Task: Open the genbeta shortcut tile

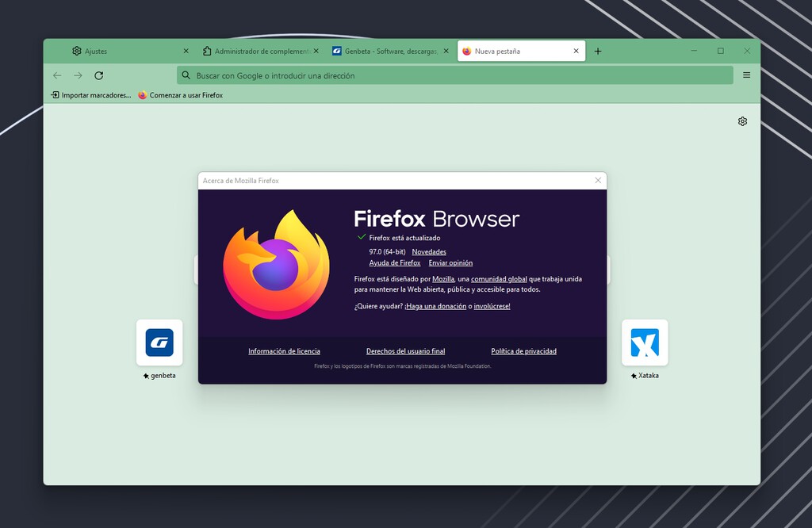Action: pos(159,342)
